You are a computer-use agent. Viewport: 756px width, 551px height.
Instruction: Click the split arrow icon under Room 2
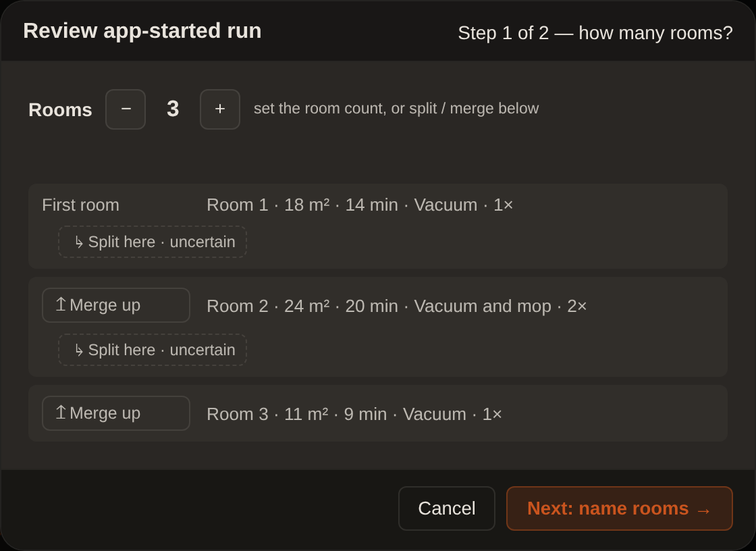click(x=79, y=350)
